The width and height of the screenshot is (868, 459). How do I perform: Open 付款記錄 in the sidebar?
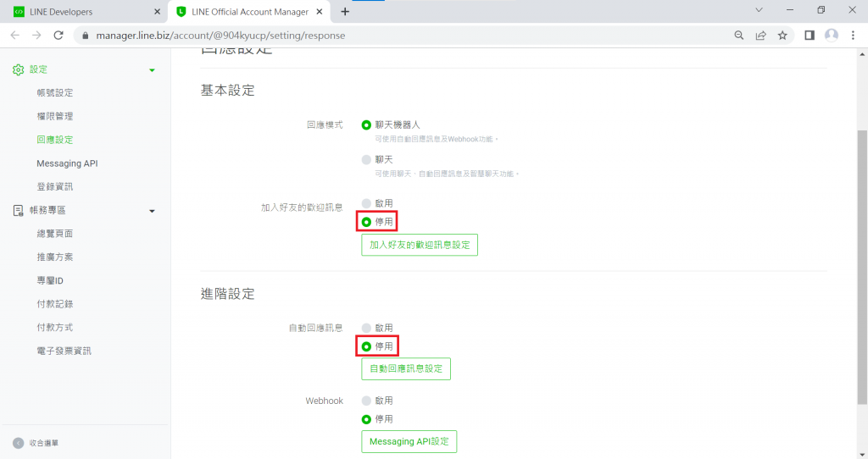click(x=55, y=304)
